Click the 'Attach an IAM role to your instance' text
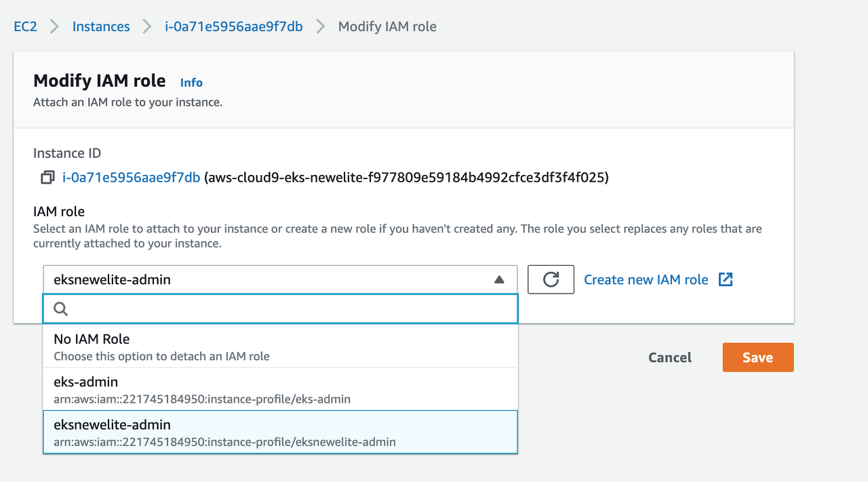The height and width of the screenshot is (482, 868). (127, 102)
